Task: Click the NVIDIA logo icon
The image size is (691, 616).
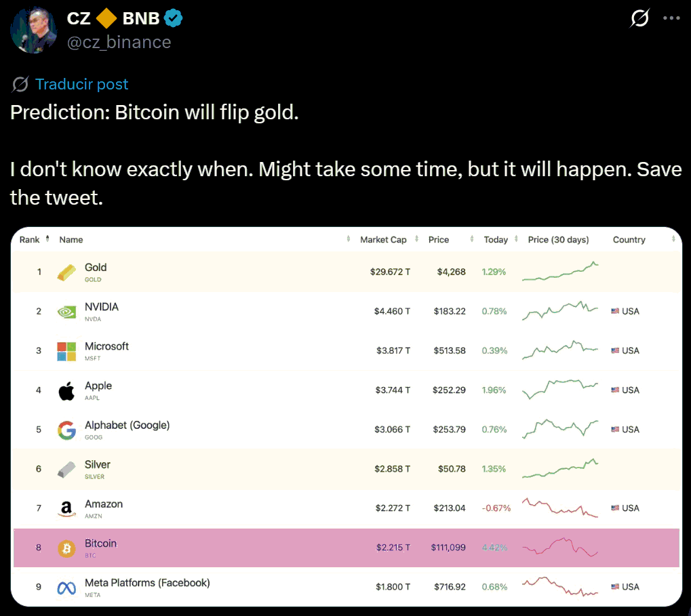Action: 66,312
